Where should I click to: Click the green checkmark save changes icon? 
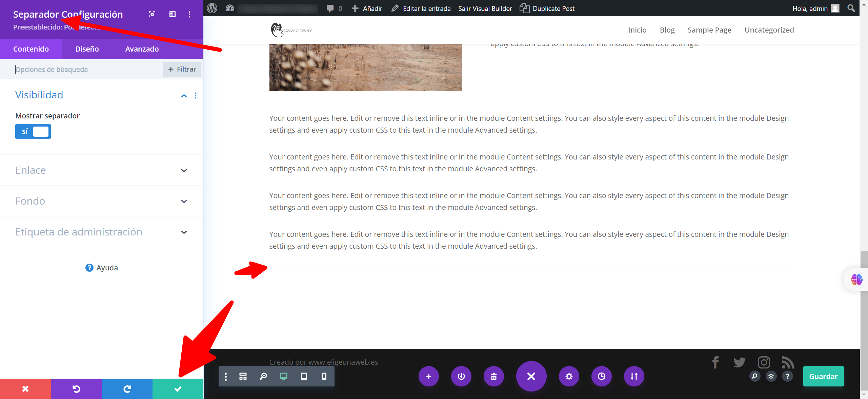tap(178, 389)
